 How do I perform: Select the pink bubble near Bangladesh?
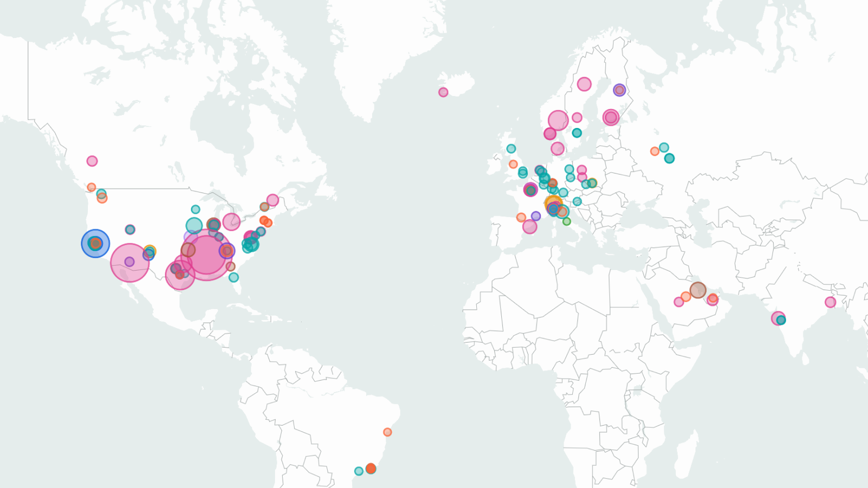(x=830, y=302)
